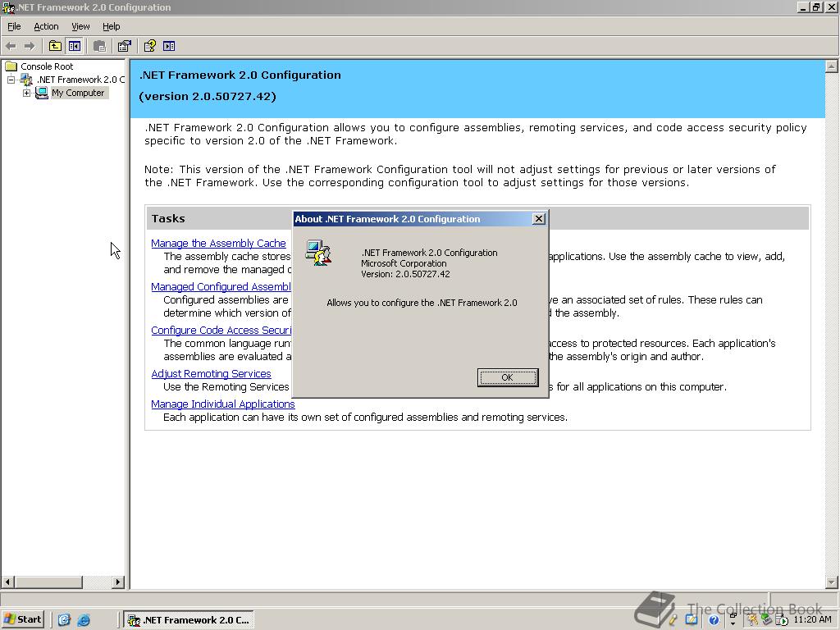Click the Back arrow toolbar icon
This screenshot has width=840, height=630.
11,47
